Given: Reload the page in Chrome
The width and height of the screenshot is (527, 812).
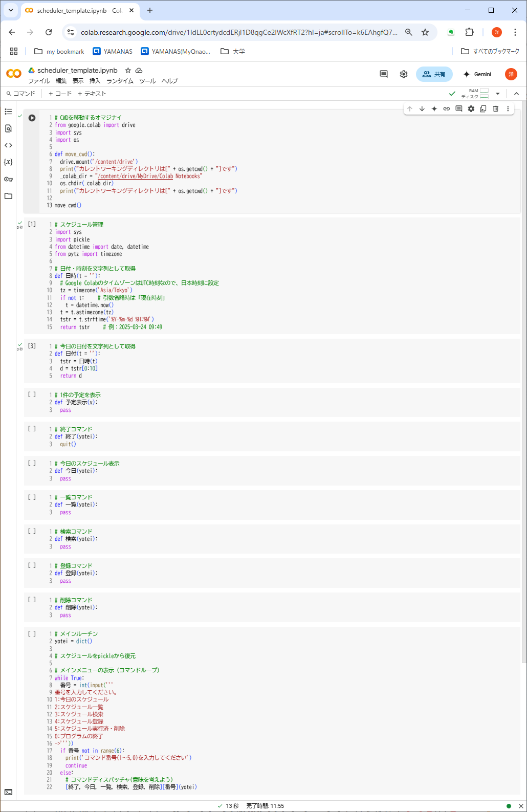Looking at the screenshot, I should (49, 32).
